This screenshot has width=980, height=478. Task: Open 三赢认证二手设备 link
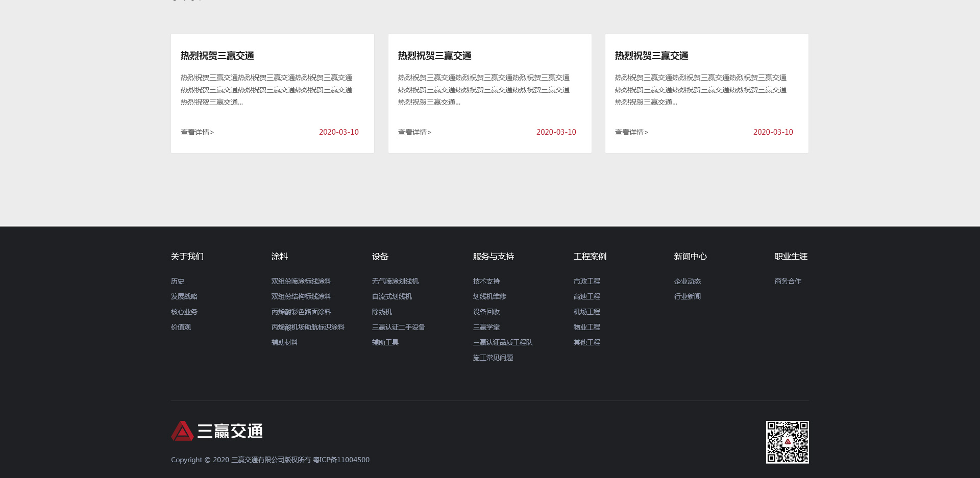(398, 327)
